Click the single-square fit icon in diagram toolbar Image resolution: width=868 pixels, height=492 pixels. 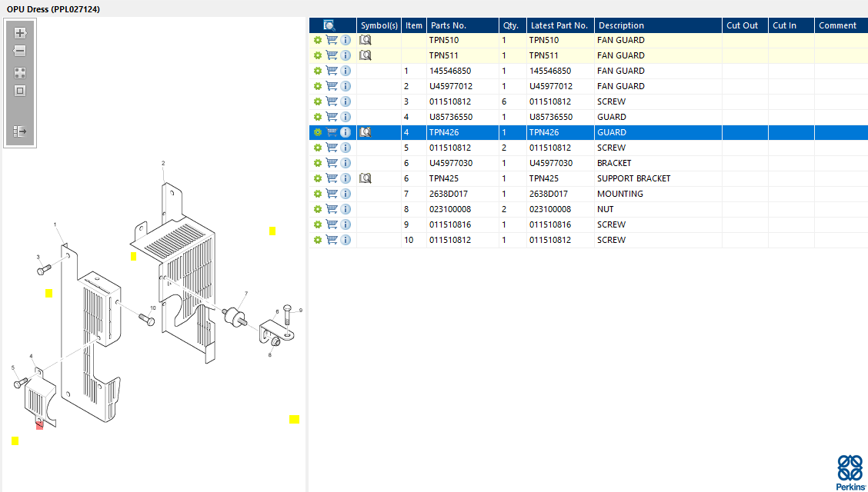[x=20, y=91]
